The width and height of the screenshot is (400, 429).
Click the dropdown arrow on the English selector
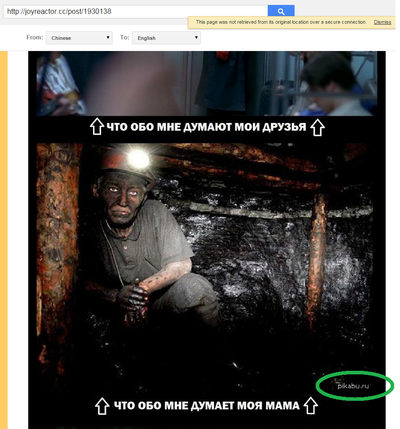[196, 37]
